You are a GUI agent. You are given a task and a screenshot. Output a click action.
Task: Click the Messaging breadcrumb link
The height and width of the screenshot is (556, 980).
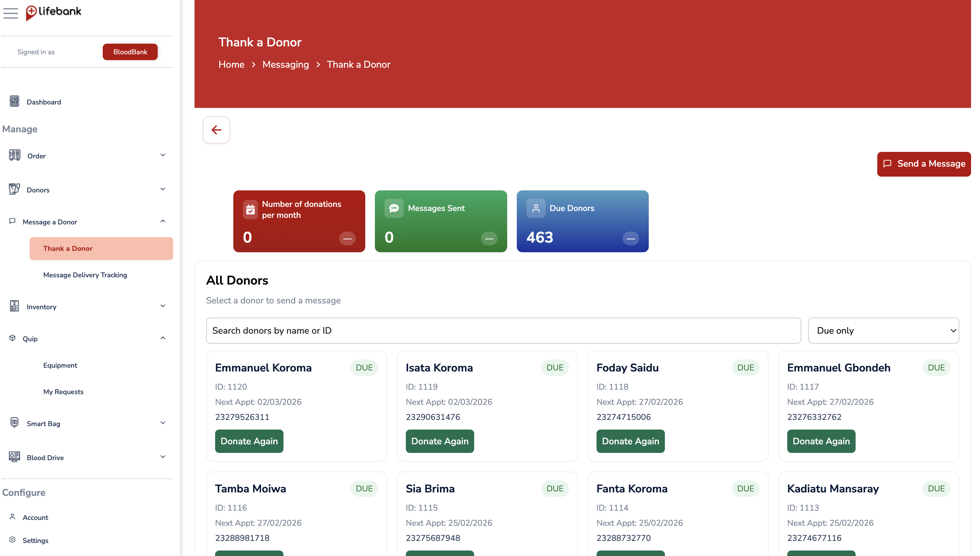286,65
